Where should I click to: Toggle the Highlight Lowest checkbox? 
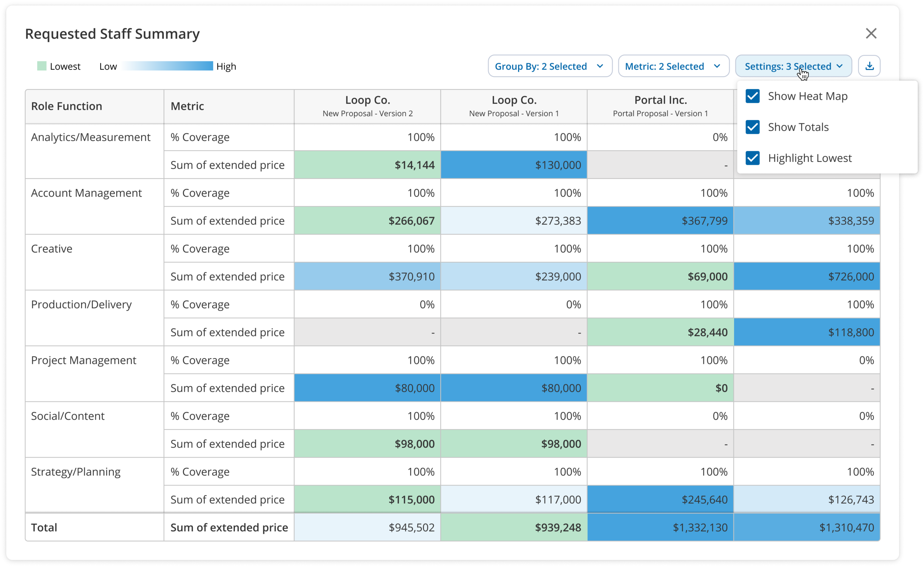click(753, 158)
